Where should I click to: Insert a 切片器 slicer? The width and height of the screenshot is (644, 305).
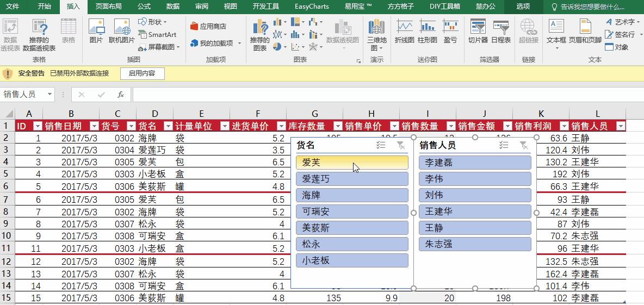point(478,32)
